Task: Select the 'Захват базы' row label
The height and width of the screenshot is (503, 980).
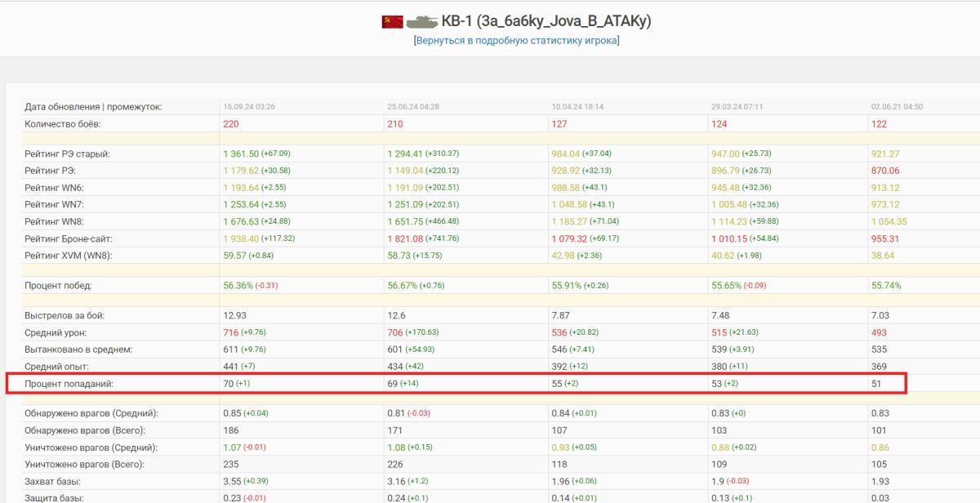Action: click(x=54, y=481)
